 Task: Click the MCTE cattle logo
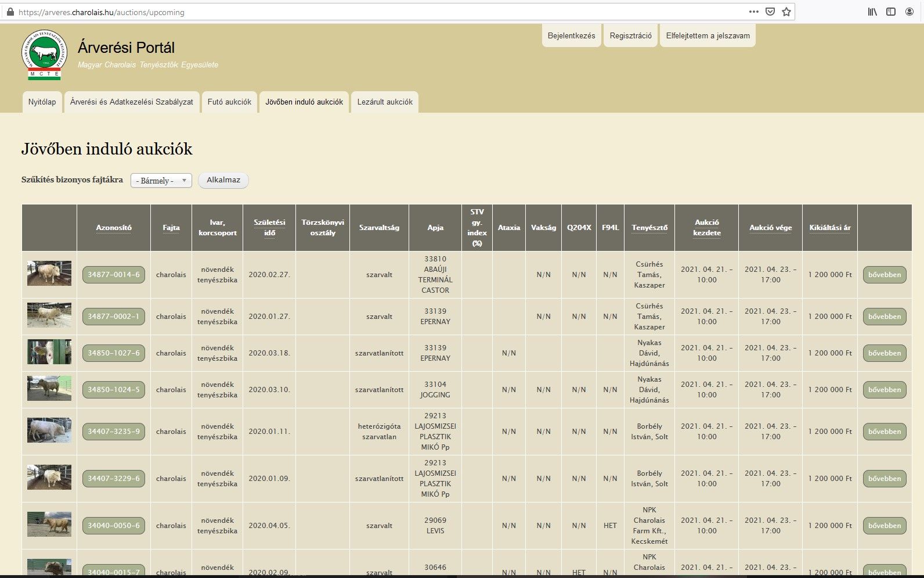click(x=45, y=55)
